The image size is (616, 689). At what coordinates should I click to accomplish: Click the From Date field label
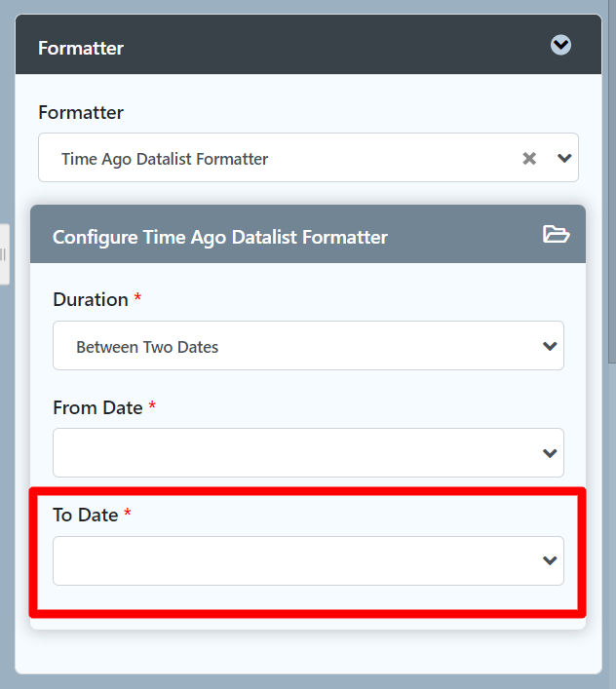[x=97, y=407]
